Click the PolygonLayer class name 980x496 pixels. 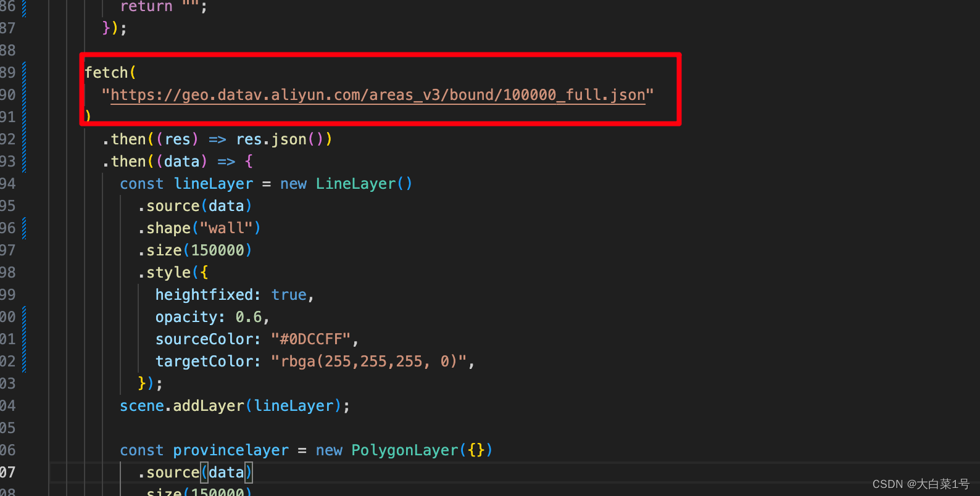tap(405, 450)
